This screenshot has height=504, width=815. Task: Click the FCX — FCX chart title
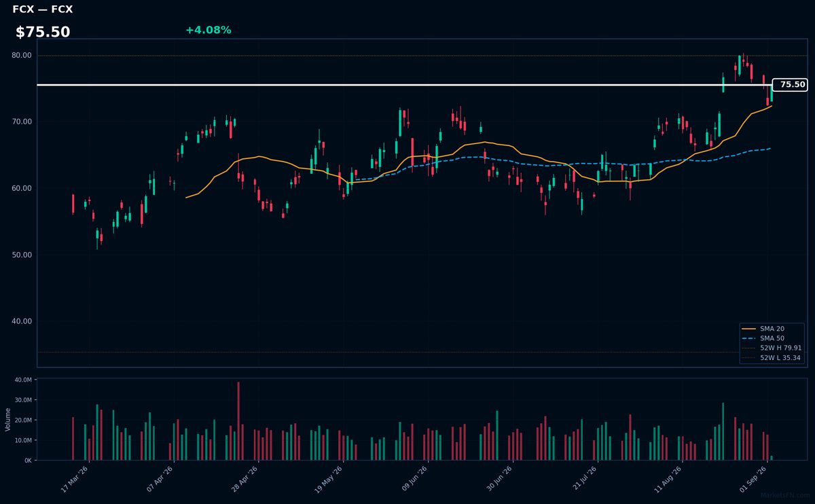pos(42,10)
